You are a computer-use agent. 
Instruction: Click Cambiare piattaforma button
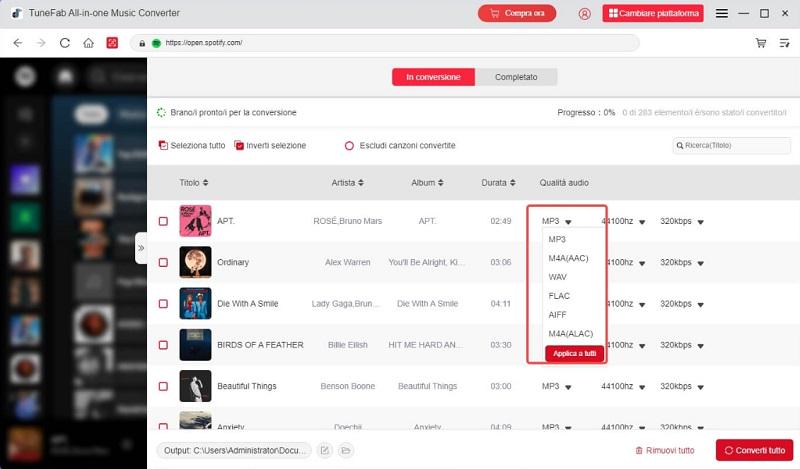653,13
